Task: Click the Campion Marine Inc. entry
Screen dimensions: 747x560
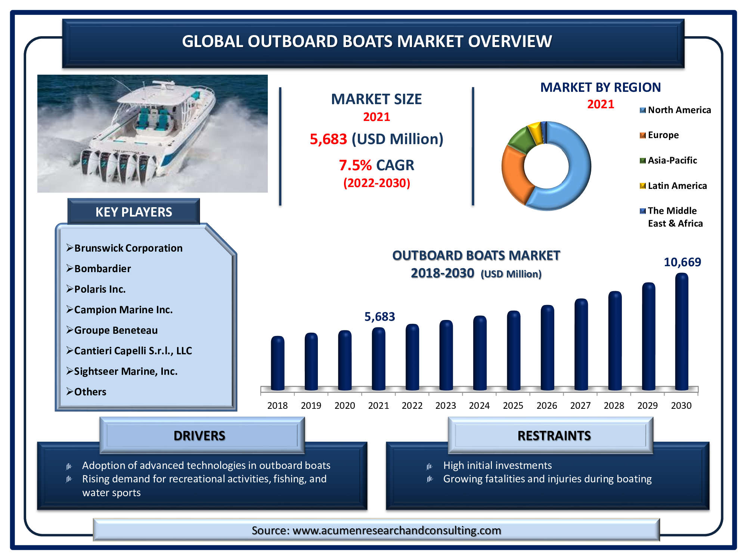Action: pyautogui.click(x=124, y=309)
